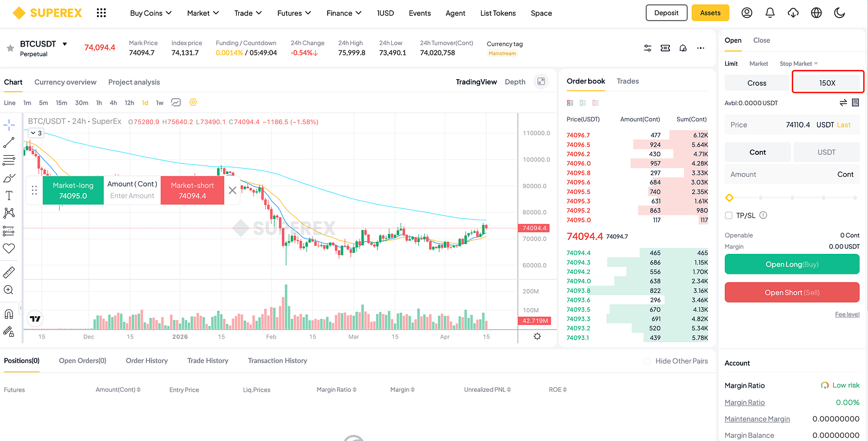This screenshot has width=868, height=441.
Task: Open the Currency overview tab
Action: click(65, 82)
